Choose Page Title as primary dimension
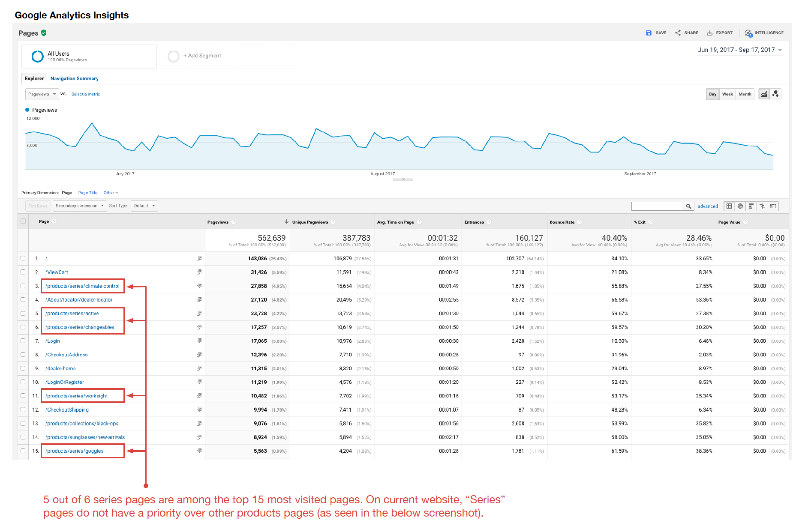The width and height of the screenshot is (811, 532). point(88,193)
